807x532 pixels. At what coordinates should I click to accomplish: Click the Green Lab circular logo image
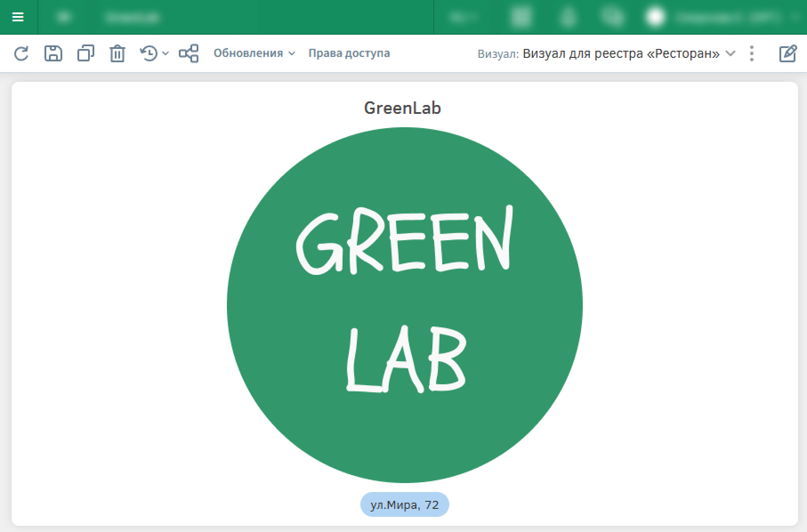404,305
